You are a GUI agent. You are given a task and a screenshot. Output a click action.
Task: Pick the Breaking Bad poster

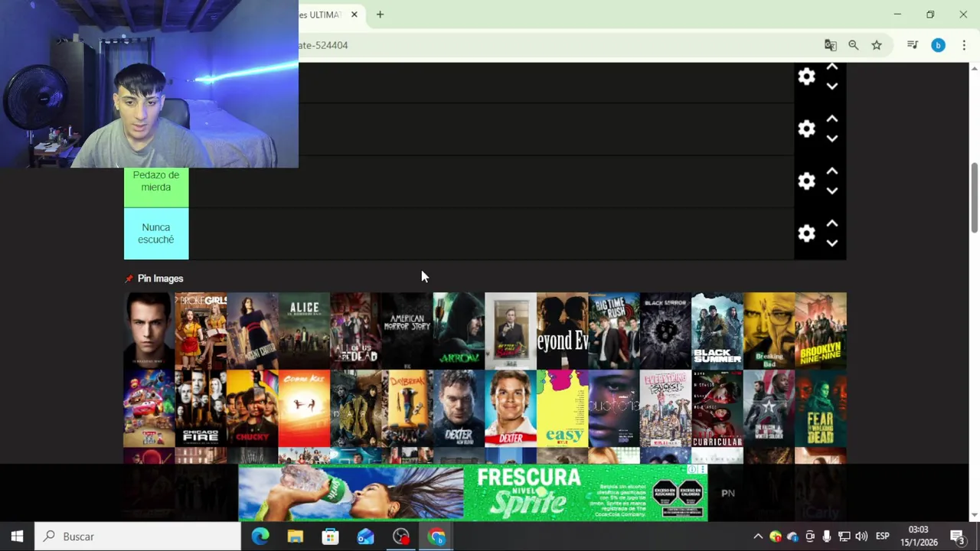[769, 331]
